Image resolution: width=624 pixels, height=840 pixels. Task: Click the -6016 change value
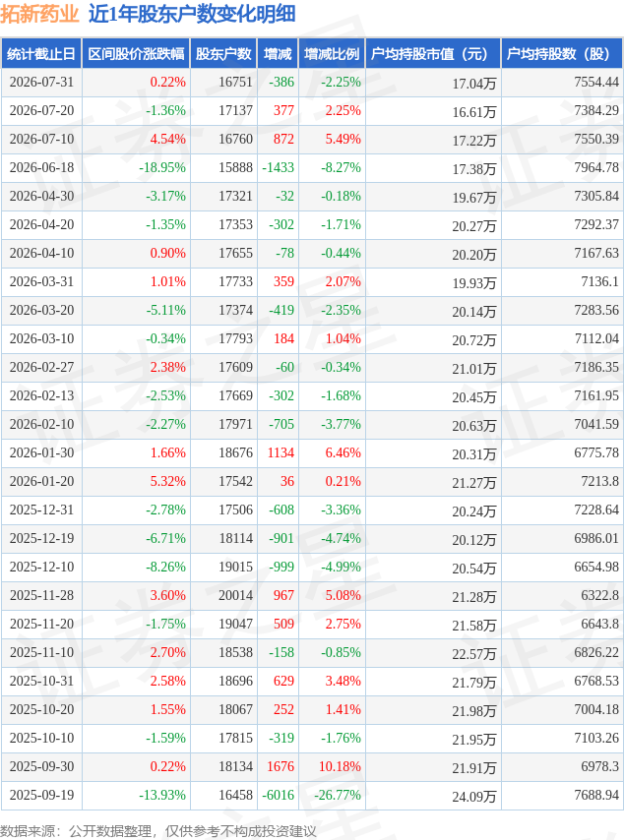[x=278, y=795]
